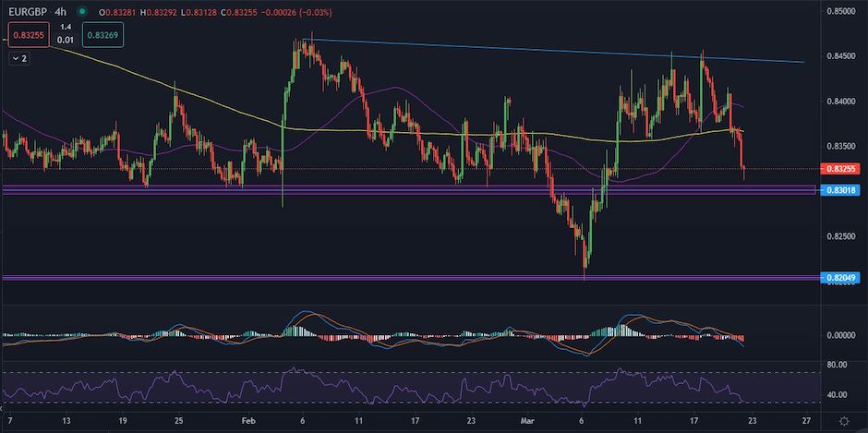Click the 0.85000 price axis label
The height and width of the screenshot is (433, 868).
(x=839, y=10)
